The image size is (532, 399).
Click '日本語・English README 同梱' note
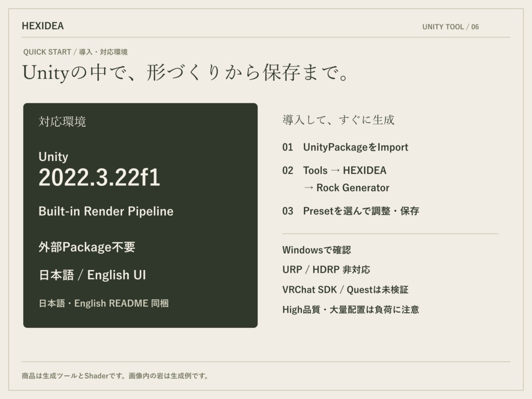point(103,303)
